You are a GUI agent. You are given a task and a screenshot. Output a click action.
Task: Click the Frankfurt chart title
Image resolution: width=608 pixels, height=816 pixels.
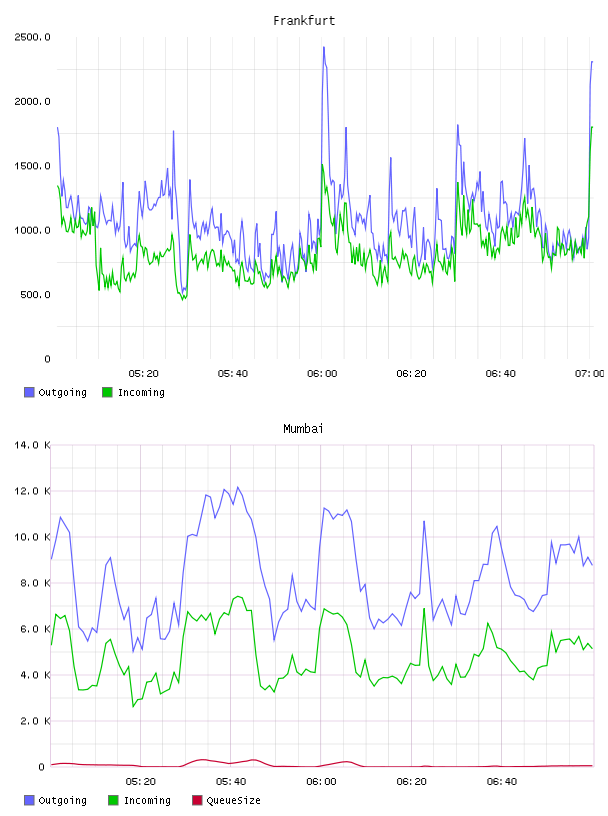[304, 21]
